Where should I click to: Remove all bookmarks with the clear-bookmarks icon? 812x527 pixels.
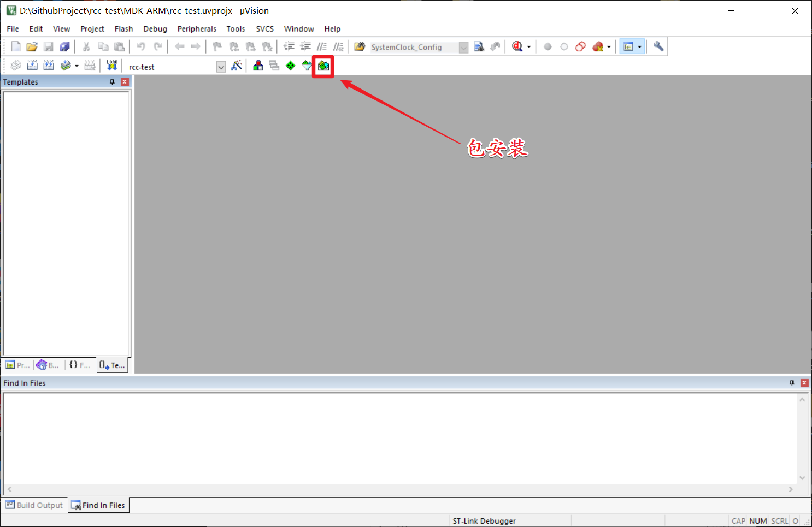coord(267,47)
